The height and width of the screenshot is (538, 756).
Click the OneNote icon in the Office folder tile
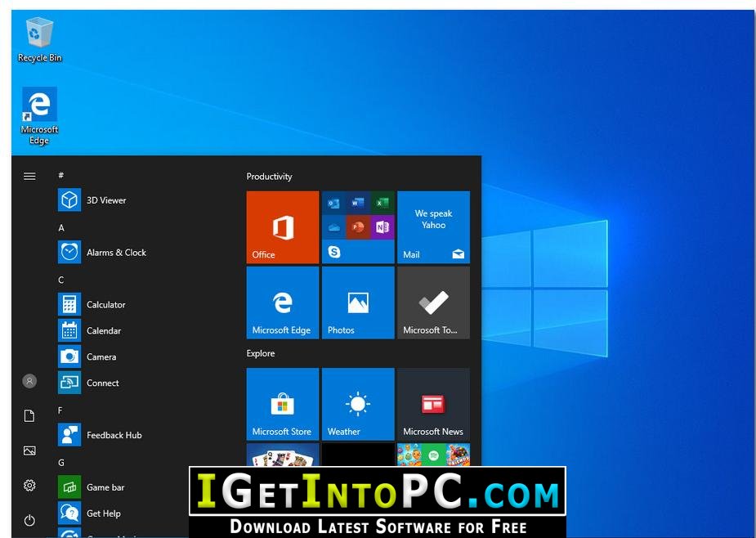[x=382, y=227]
